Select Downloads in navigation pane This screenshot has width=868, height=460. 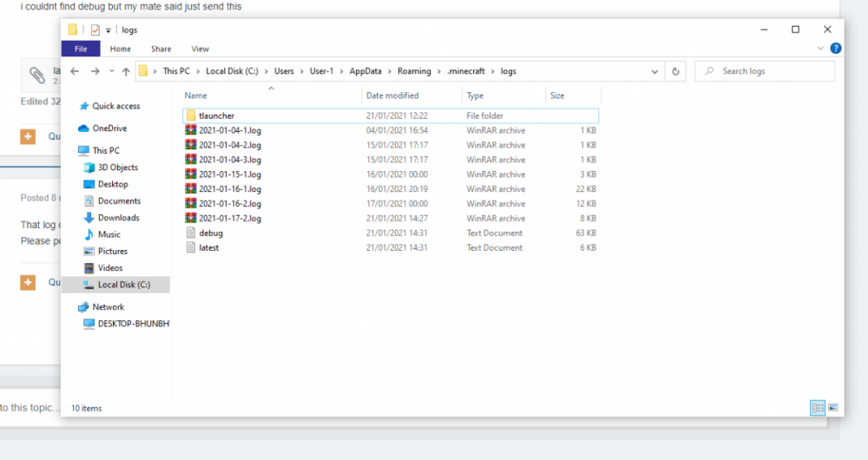(x=118, y=218)
